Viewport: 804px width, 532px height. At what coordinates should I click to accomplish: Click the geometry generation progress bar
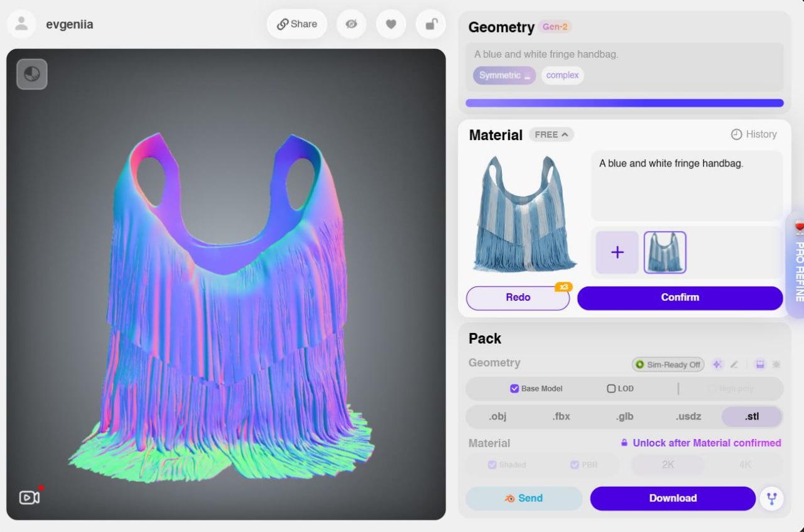(x=624, y=103)
